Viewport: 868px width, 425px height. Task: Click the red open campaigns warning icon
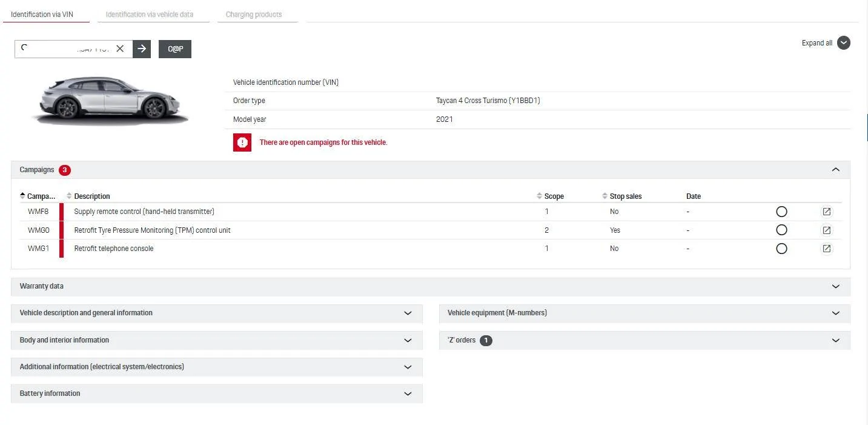point(242,142)
